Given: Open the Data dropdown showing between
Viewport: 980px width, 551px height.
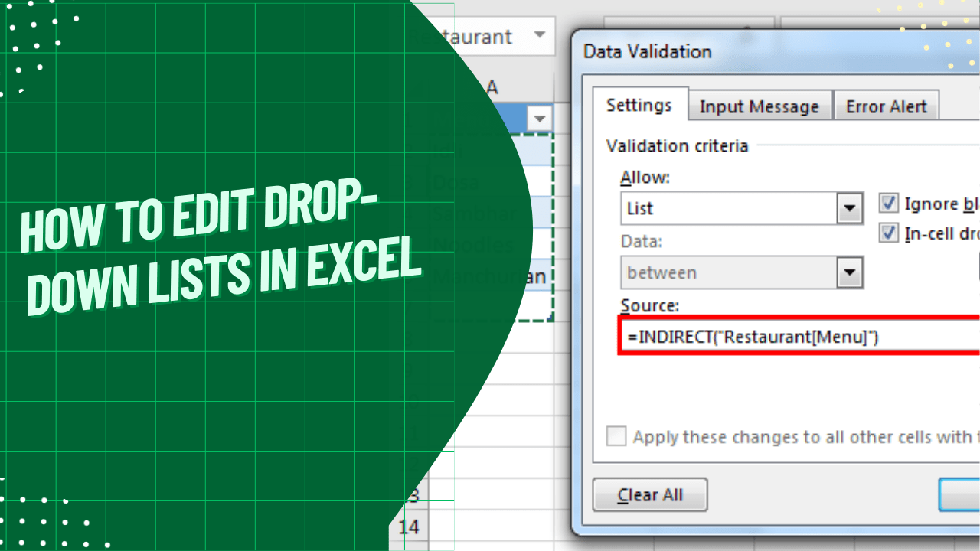Looking at the screenshot, I should 850,272.
